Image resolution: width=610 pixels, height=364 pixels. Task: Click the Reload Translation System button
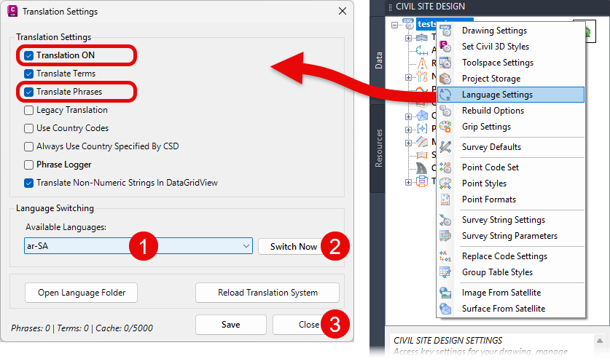(267, 293)
